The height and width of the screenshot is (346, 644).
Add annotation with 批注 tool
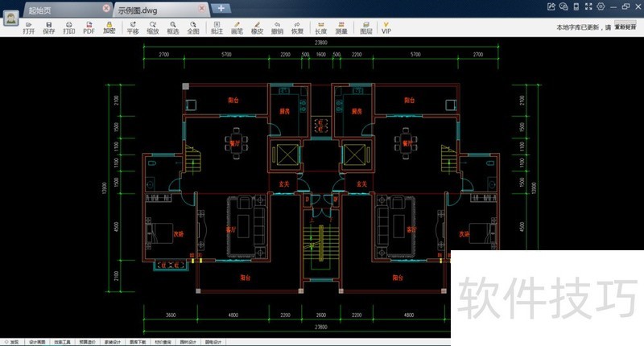(217, 28)
